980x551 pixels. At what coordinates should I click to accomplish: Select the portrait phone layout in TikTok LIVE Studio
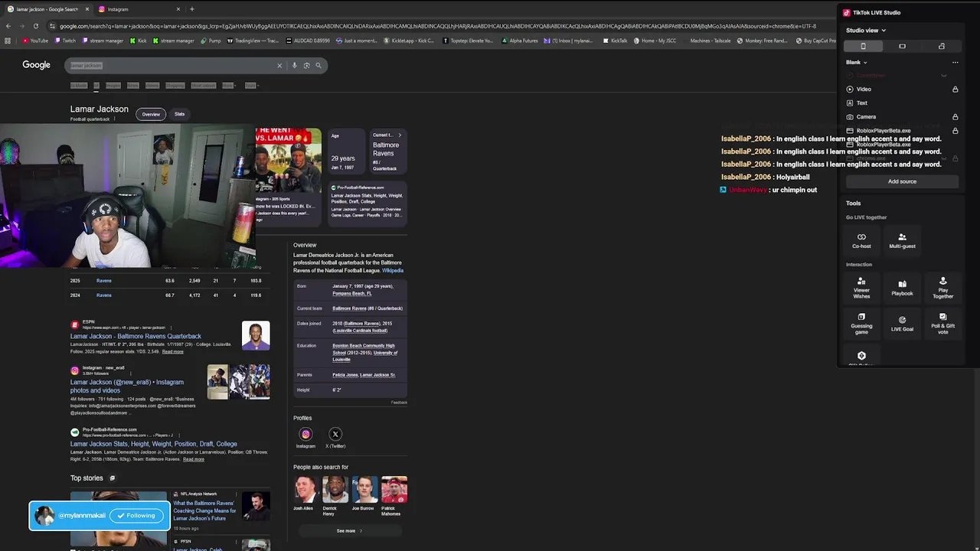(x=863, y=46)
